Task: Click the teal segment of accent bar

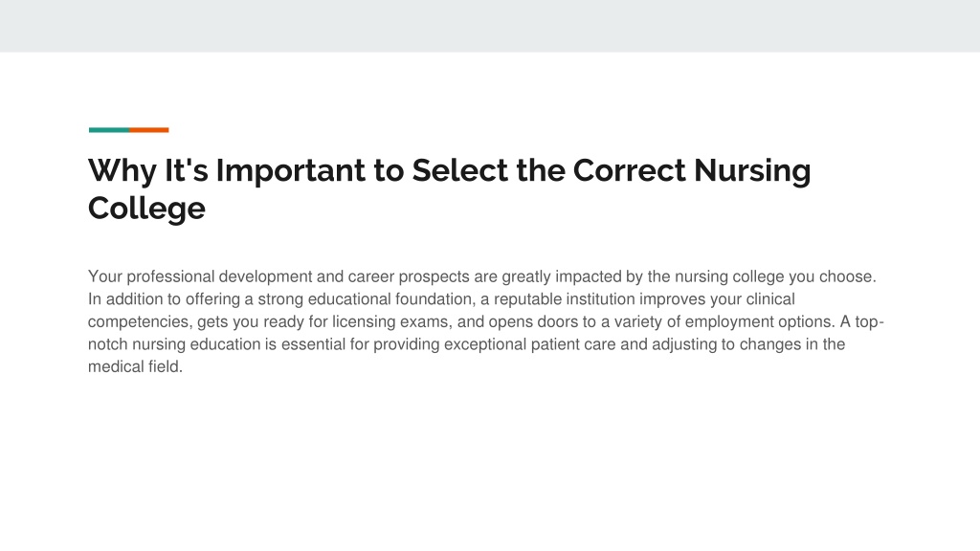Action: (x=109, y=130)
